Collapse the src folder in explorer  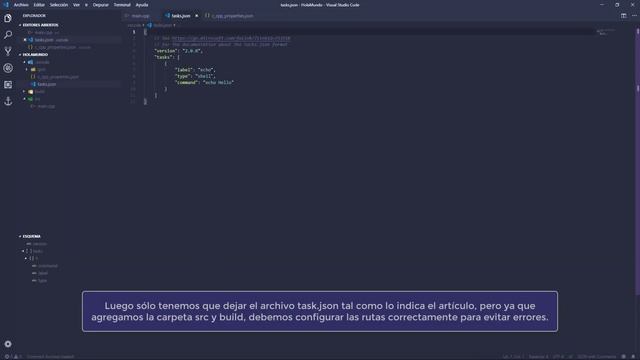tap(25, 99)
